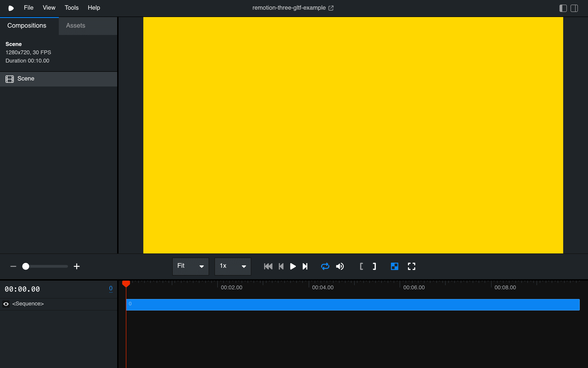
Task: Enter fullscreen preview mode
Action: [412, 266]
